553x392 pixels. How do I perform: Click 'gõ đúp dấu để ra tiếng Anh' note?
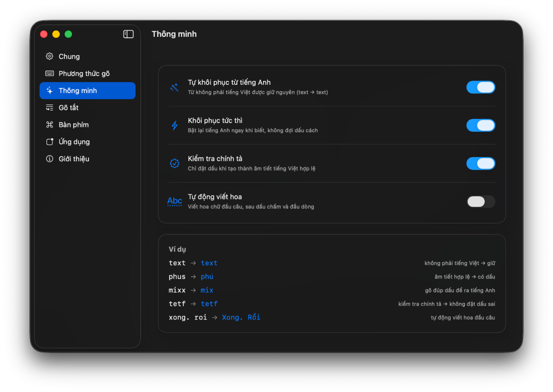pyautogui.click(x=460, y=290)
